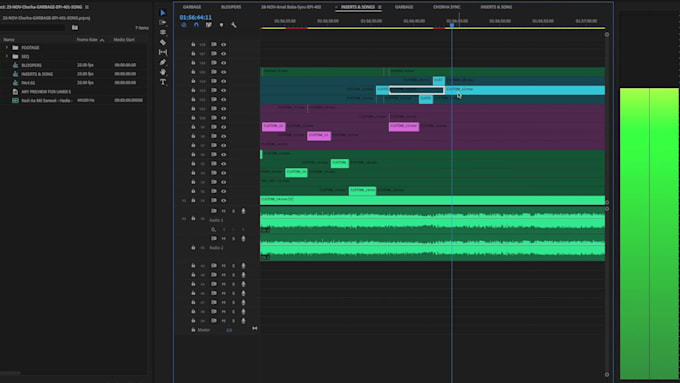Hide V18 track output with eye
The height and width of the screenshot is (383, 680).
coord(224,44)
